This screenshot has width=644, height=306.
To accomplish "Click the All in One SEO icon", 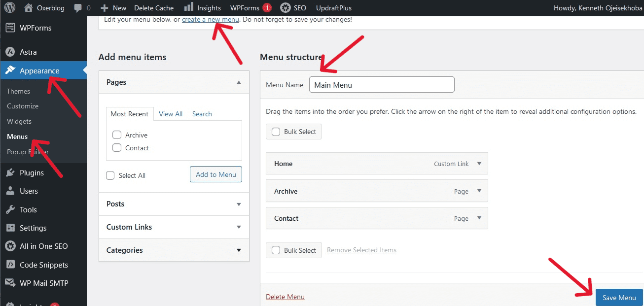I will 10,246.
